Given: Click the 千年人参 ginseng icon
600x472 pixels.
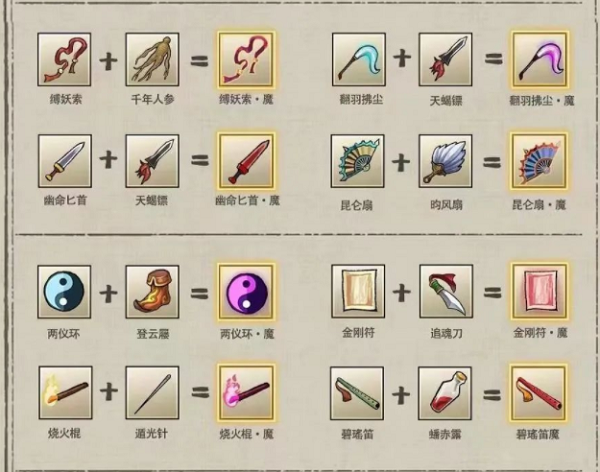Looking at the screenshot, I should 152,59.
